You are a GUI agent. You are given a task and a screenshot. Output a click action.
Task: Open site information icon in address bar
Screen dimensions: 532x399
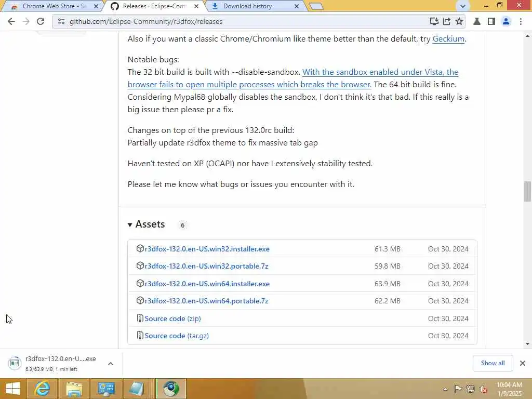point(61,21)
